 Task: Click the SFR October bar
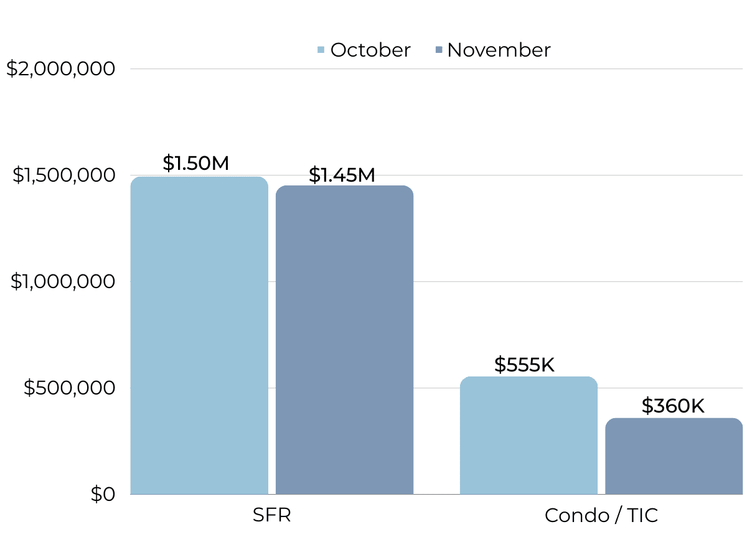(x=199, y=336)
